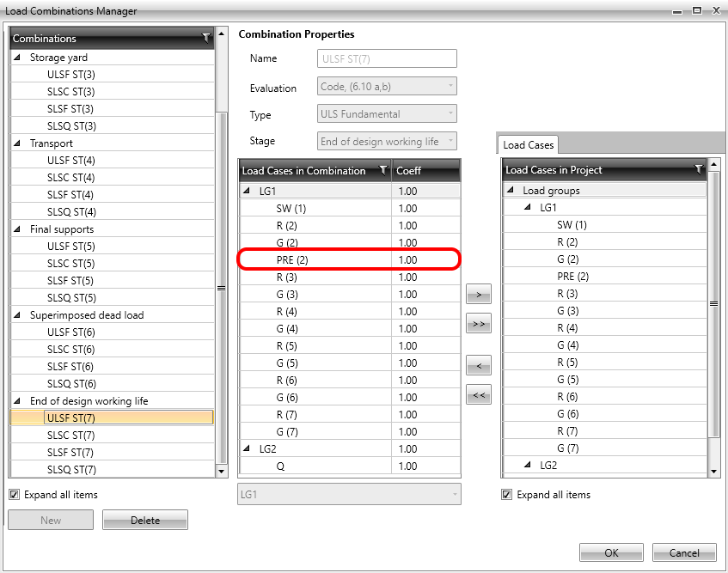Click the double right arrow add-all button

(478, 324)
